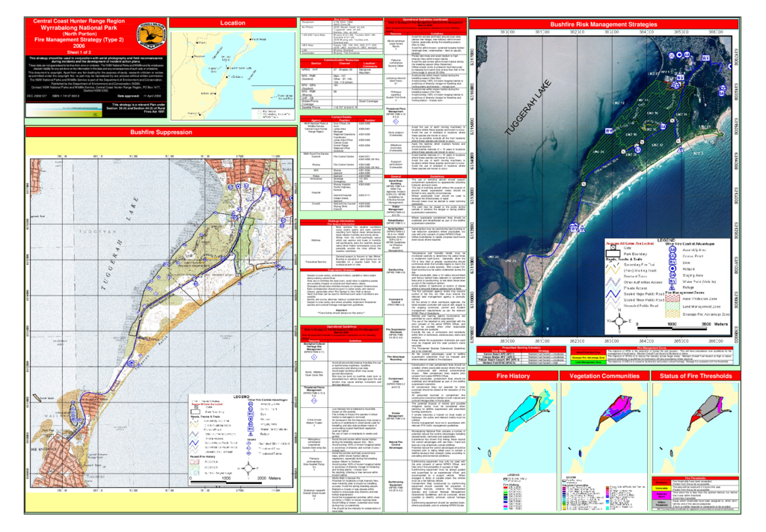Click the department gradient banner logo
The width and height of the screenshot is (766, 532).
64,111
